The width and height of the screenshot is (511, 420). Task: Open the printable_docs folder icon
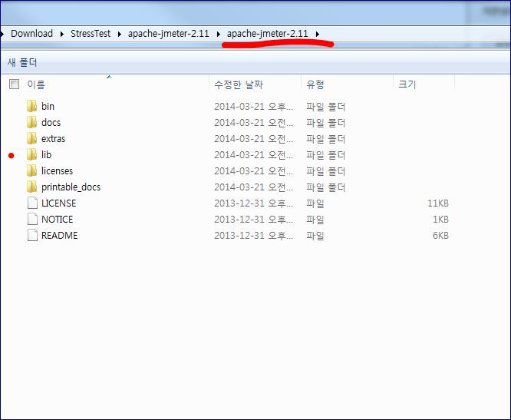[x=31, y=187]
